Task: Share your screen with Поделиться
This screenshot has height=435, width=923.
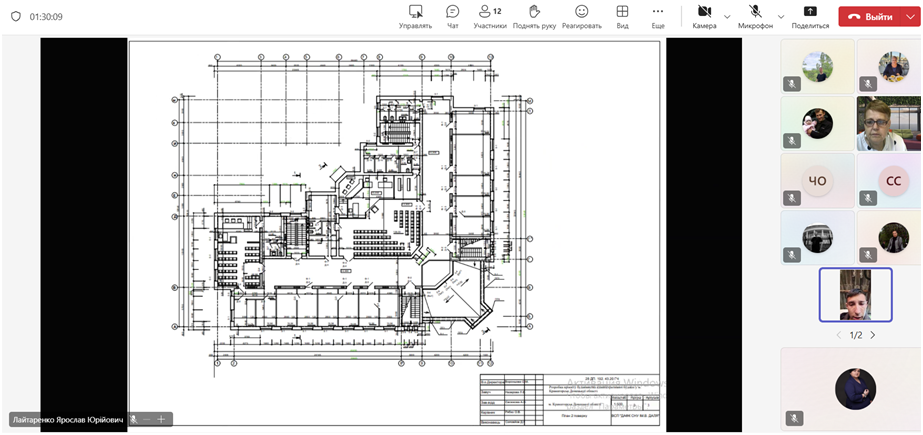Action: (x=810, y=16)
